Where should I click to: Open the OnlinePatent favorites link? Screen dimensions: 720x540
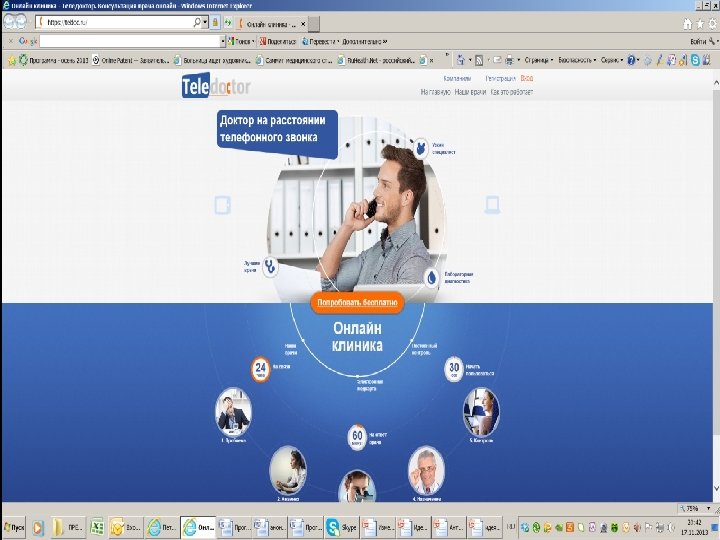click(x=130, y=60)
